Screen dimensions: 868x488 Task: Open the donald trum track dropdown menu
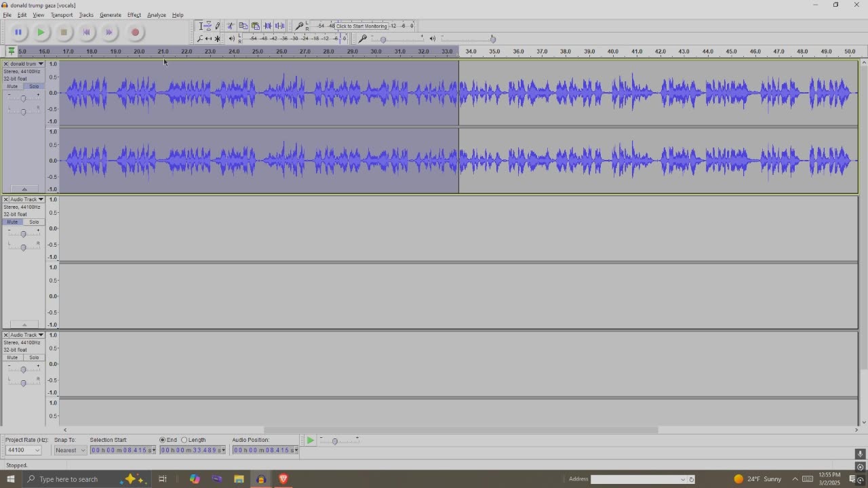click(x=41, y=64)
